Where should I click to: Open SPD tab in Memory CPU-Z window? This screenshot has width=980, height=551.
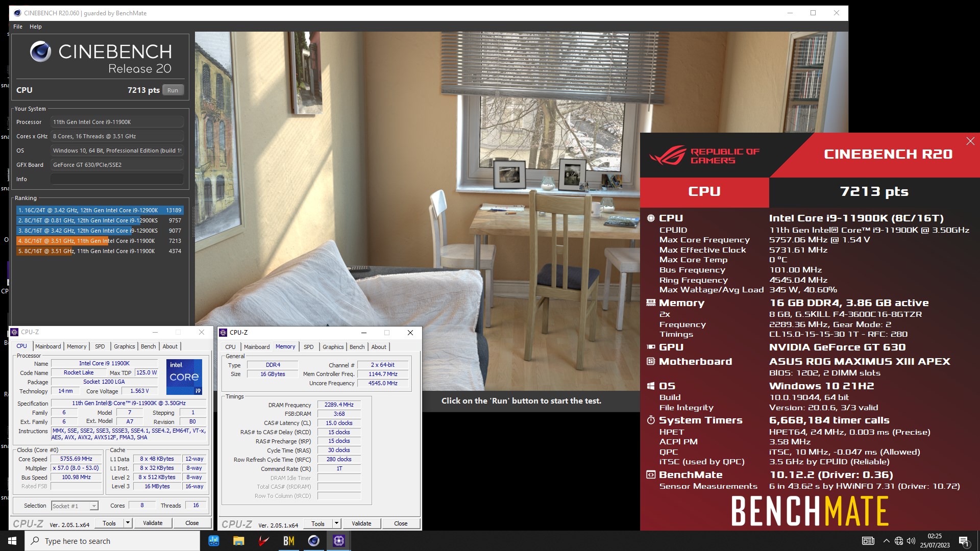pyautogui.click(x=309, y=347)
